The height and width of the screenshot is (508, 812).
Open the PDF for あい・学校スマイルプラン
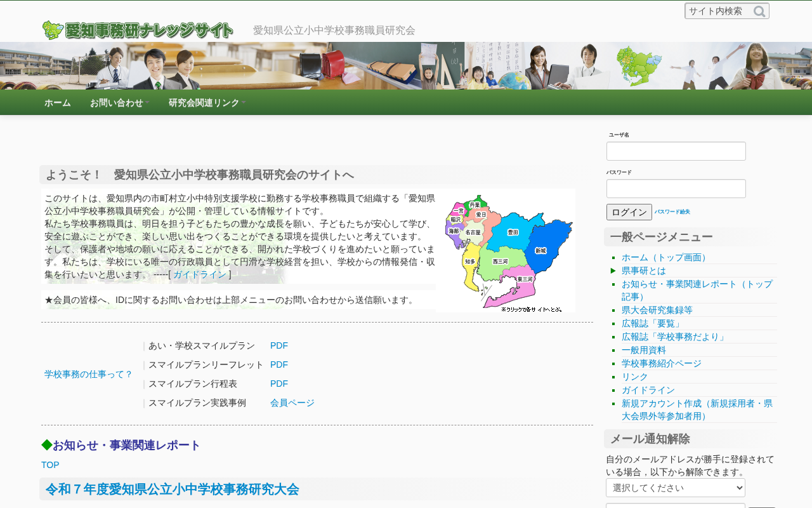[279, 345]
